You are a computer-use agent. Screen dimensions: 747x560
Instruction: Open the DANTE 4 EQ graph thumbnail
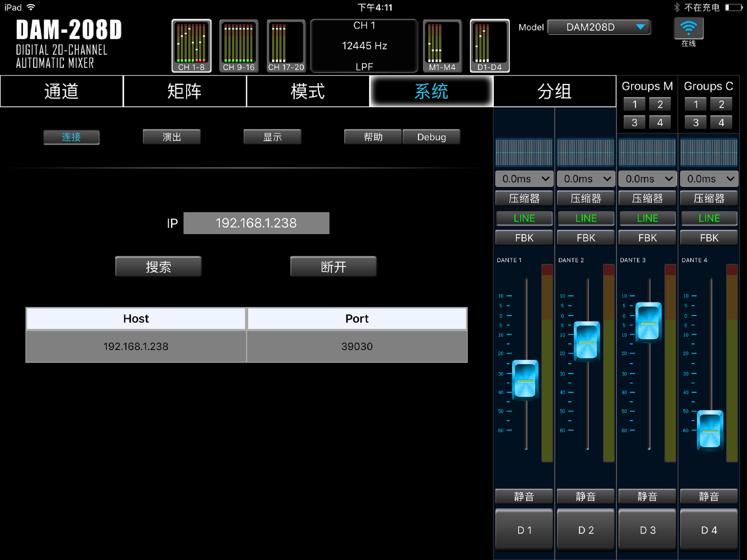(x=709, y=152)
